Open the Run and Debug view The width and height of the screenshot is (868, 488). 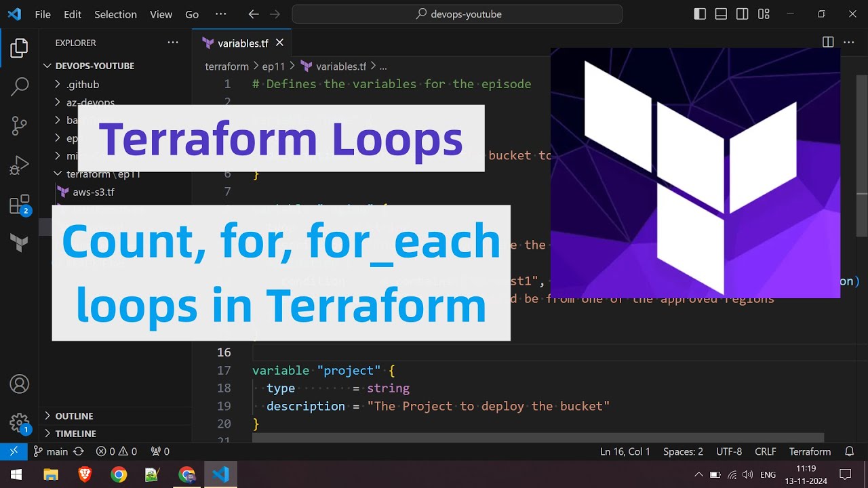pos(20,165)
